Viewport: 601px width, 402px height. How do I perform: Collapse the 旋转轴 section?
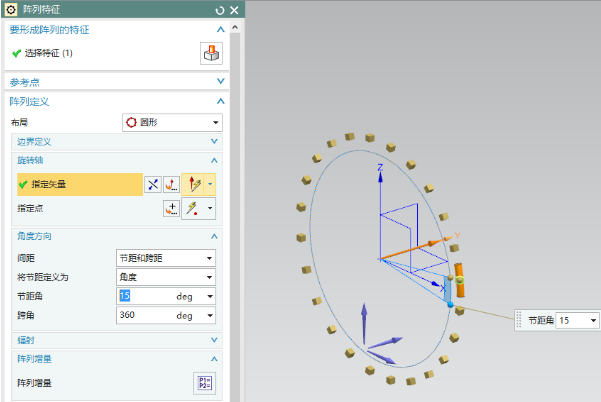click(214, 160)
